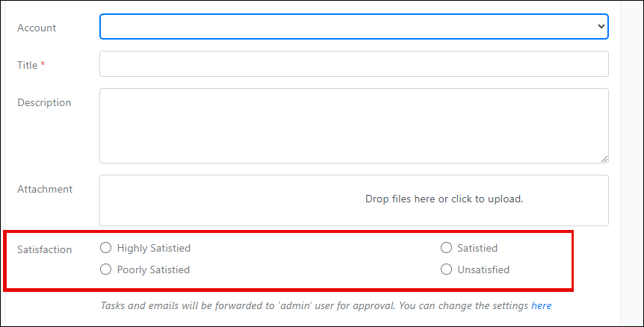
Task: Click inside the Description text area
Action: click(353, 125)
